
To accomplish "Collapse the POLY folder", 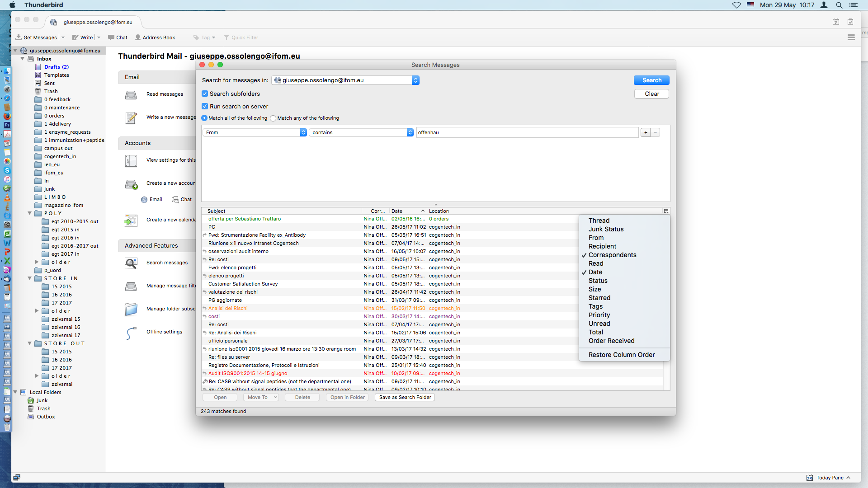I will 30,213.
